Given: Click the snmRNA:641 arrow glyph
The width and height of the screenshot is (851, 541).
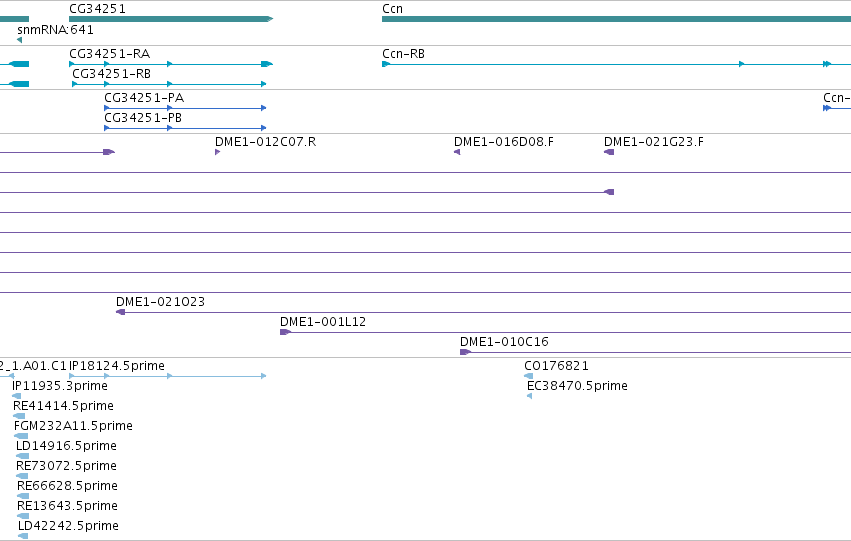Looking at the screenshot, I should pos(20,40).
